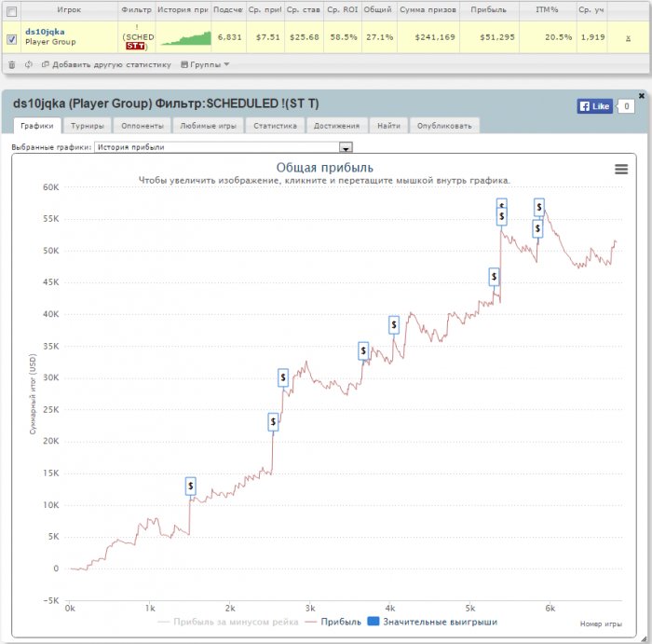The height and width of the screenshot is (644, 652).
Task: Open the 'Статистика' tab
Action: [x=276, y=126]
